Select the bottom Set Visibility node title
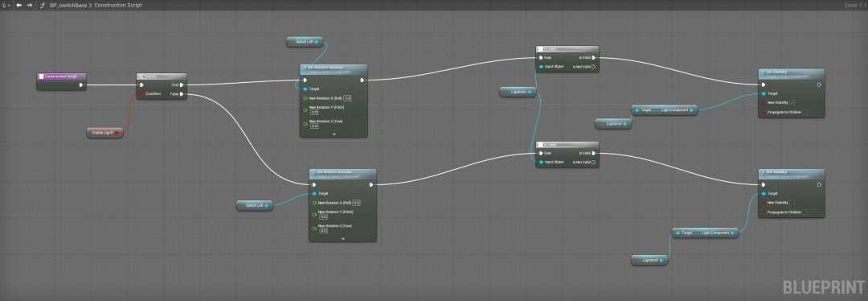 pyautogui.click(x=792, y=174)
